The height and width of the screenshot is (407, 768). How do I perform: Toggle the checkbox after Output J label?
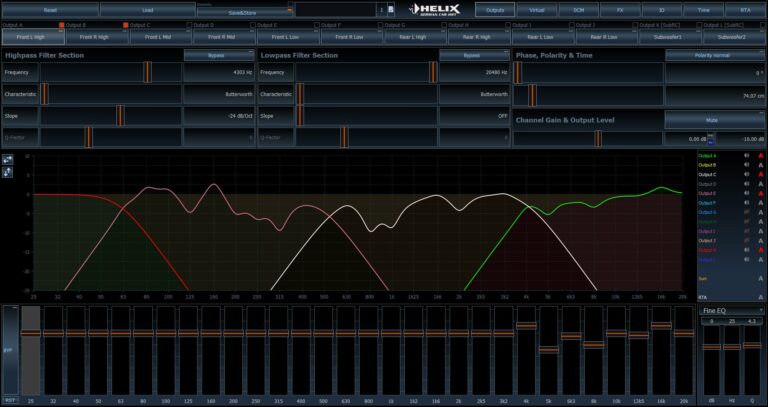635,25
